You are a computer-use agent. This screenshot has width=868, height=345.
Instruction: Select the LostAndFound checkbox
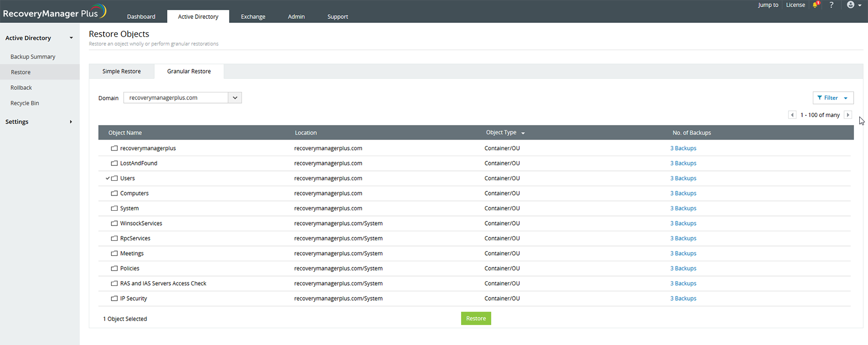pyautogui.click(x=114, y=163)
